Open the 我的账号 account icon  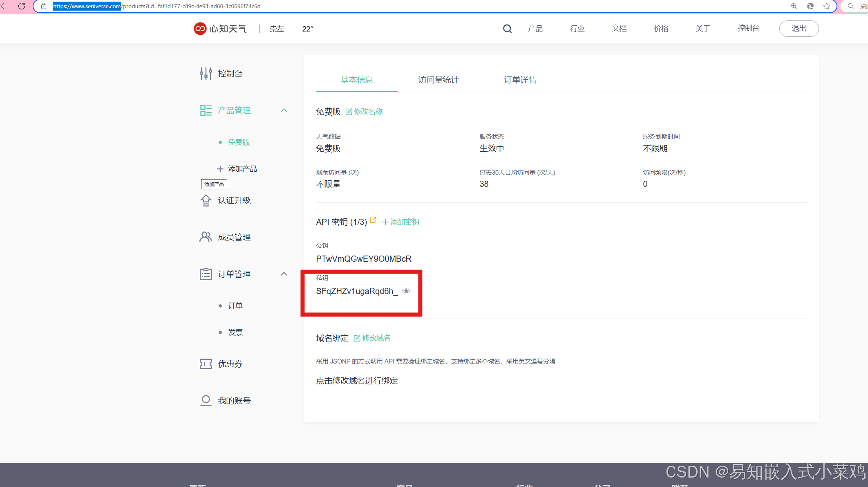(x=206, y=400)
